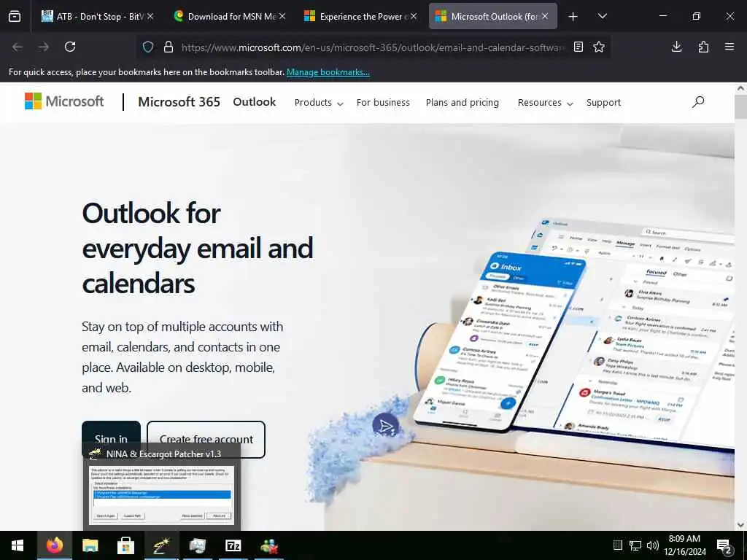
Task: Open volume control tray icon
Action: click(x=653, y=545)
